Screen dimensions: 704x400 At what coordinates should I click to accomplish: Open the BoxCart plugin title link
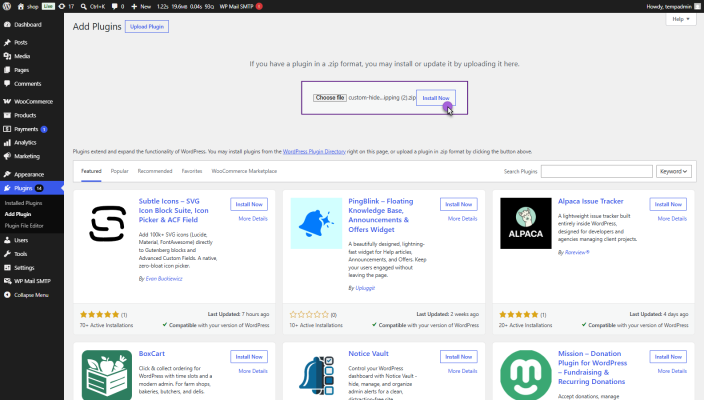pos(152,354)
